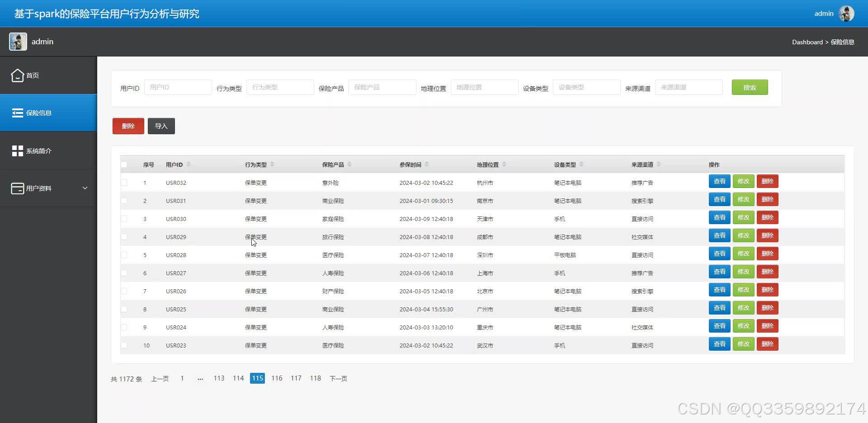Jump to page 116 in pagination

pos(277,378)
